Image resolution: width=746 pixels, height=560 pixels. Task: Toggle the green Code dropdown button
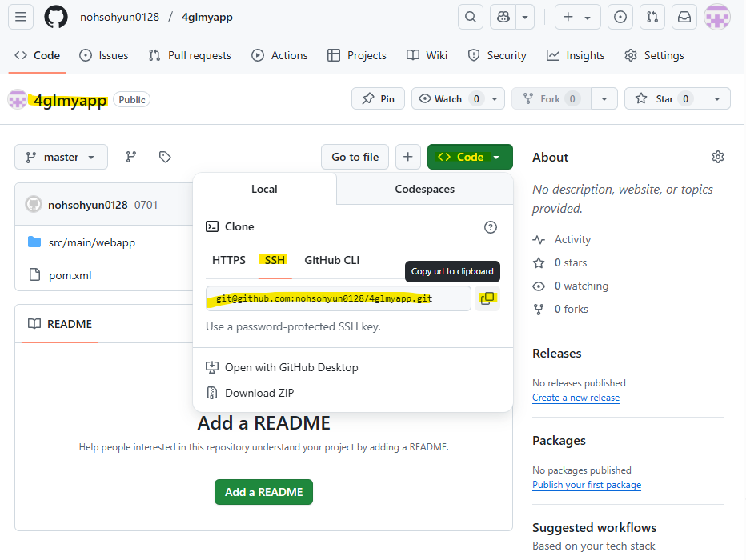coord(470,157)
